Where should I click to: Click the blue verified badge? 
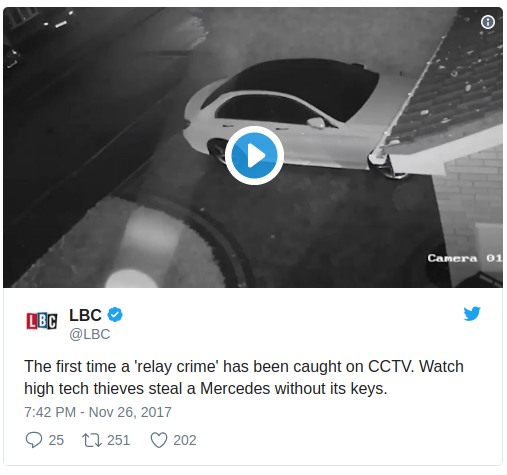pyautogui.click(x=115, y=315)
